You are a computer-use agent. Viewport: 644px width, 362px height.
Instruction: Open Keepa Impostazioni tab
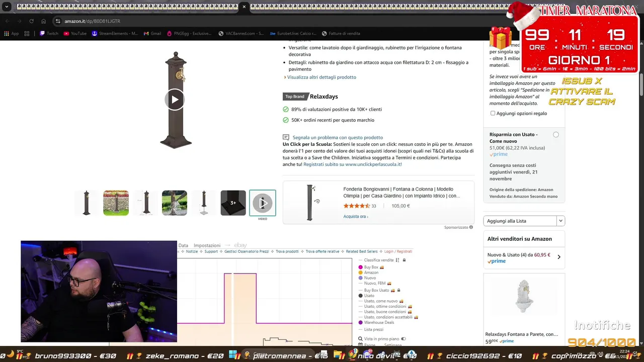pos(207,245)
